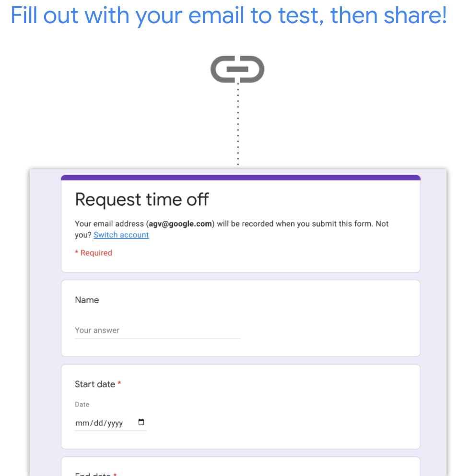Click the small Date sublabel
Screen dimensions: 470x476
pos(82,405)
